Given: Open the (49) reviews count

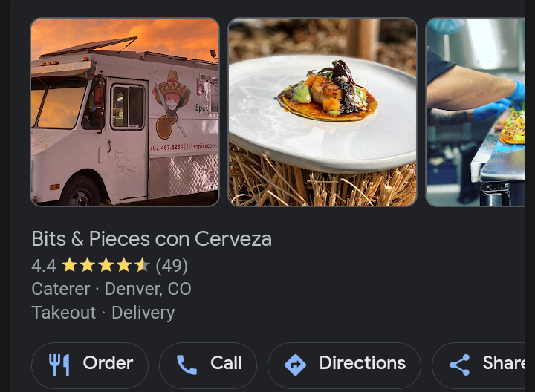Looking at the screenshot, I should click(172, 266).
